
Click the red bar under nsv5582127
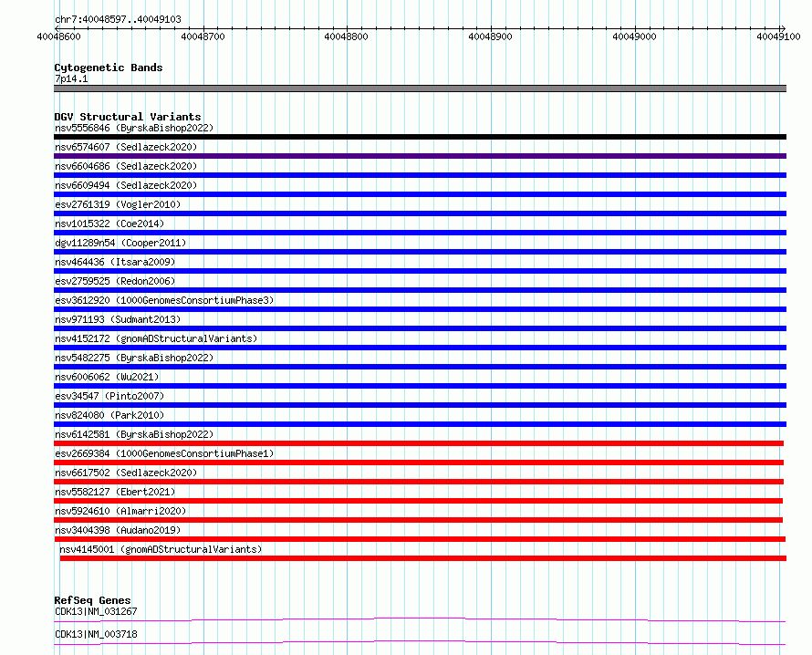[x=419, y=501]
